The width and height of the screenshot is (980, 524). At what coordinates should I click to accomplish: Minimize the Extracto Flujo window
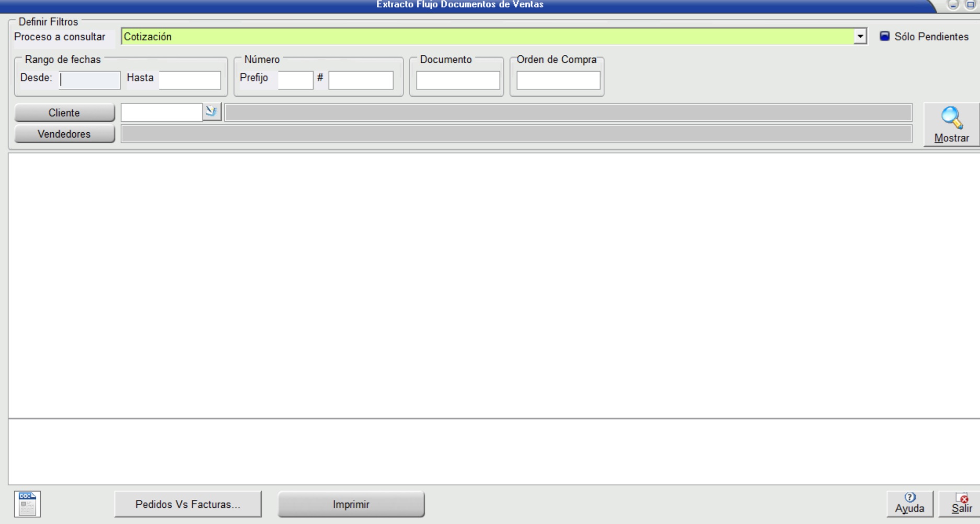pos(953,5)
